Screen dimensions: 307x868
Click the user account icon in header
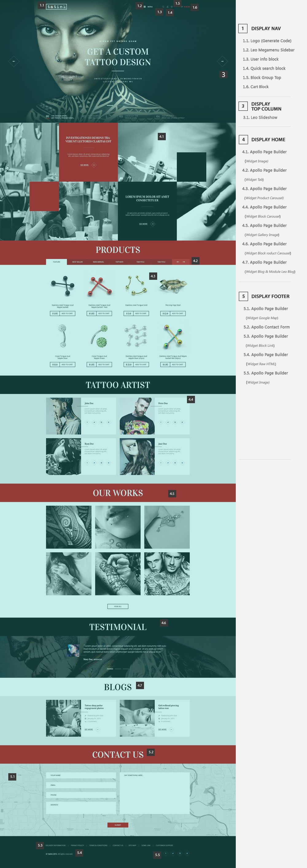(168, 7)
